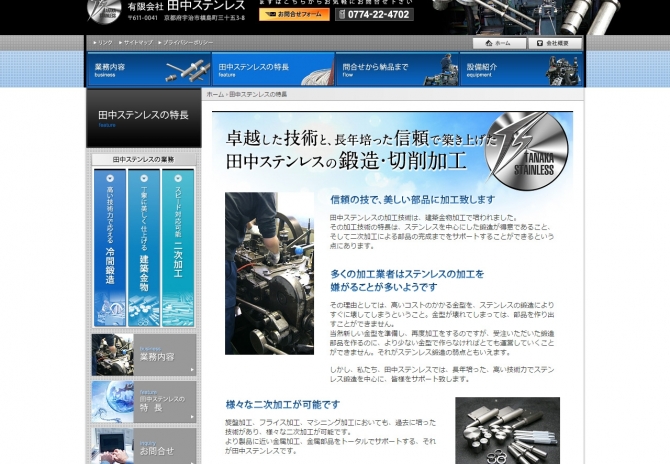The width and height of the screenshot is (670, 464).
Task: Click the 田中ステンレスの特長 sidebar title panel
Action: (144, 118)
